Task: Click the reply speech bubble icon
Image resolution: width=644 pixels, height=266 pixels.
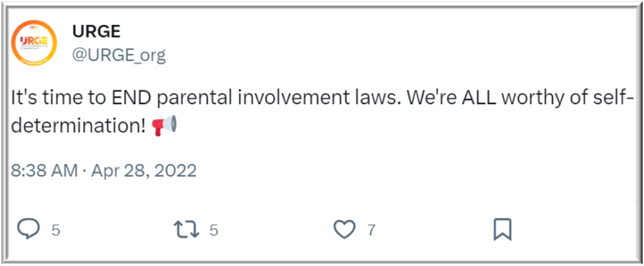Action: (28, 229)
